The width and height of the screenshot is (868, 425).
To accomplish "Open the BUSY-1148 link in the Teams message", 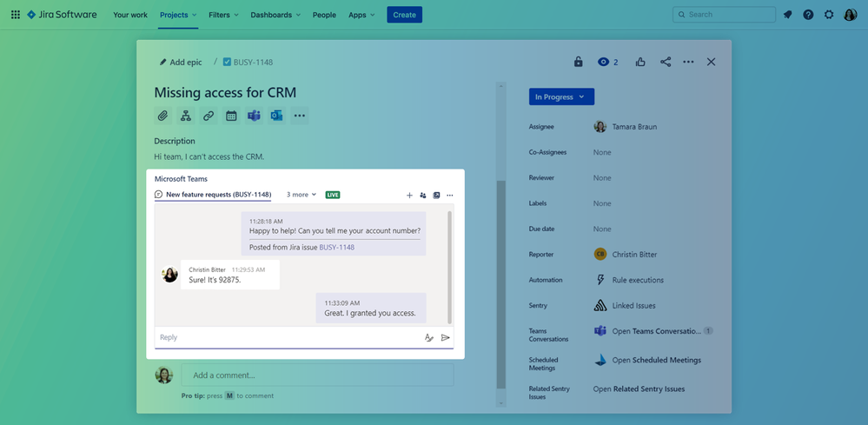I will pos(336,248).
